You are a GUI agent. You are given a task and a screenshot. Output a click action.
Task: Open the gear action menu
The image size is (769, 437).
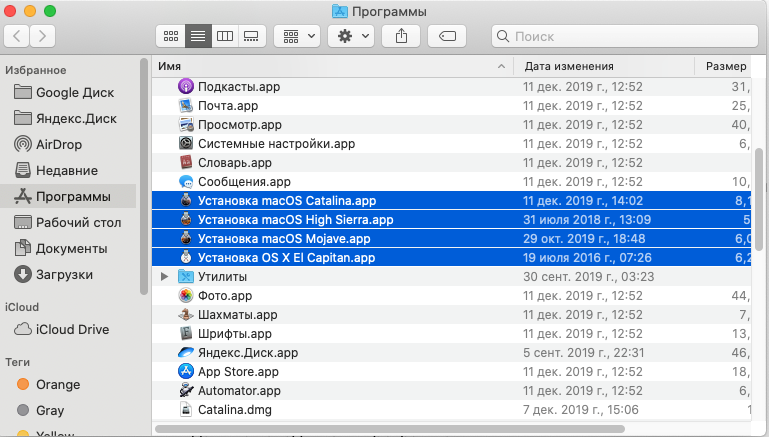click(x=351, y=36)
